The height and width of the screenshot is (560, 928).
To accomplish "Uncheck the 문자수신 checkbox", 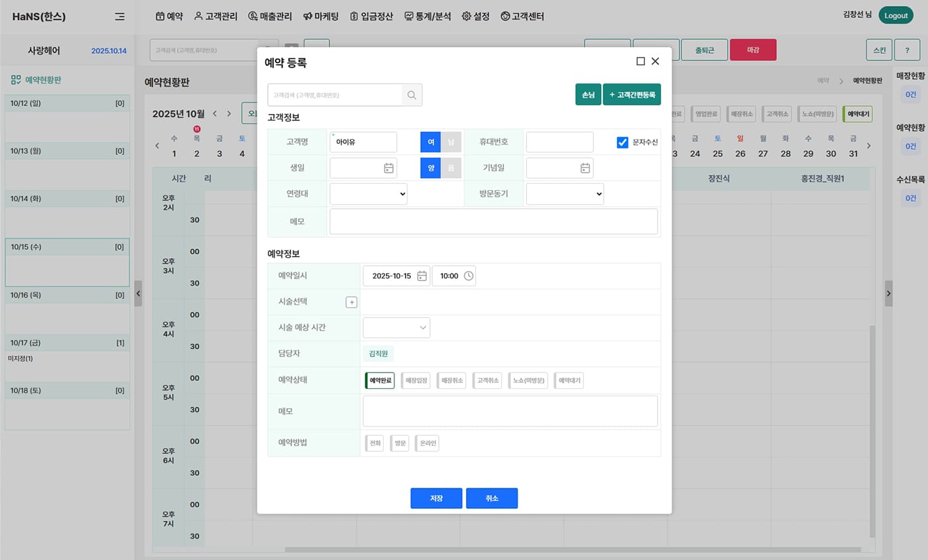I will click(622, 142).
